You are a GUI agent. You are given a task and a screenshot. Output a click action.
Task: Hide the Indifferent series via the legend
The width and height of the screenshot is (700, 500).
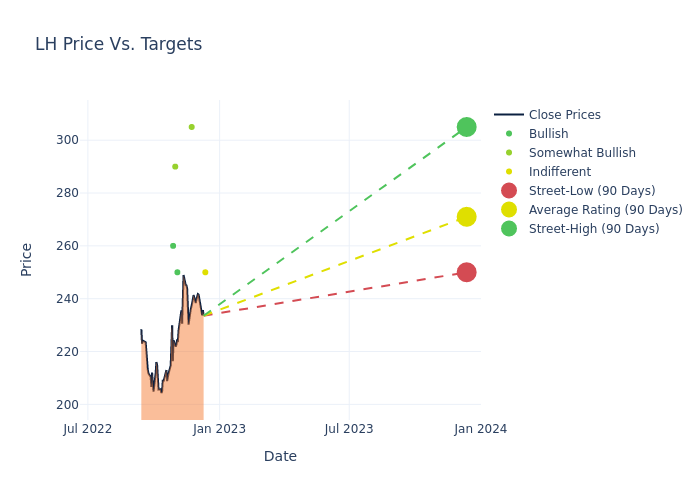(x=561, y=172)
